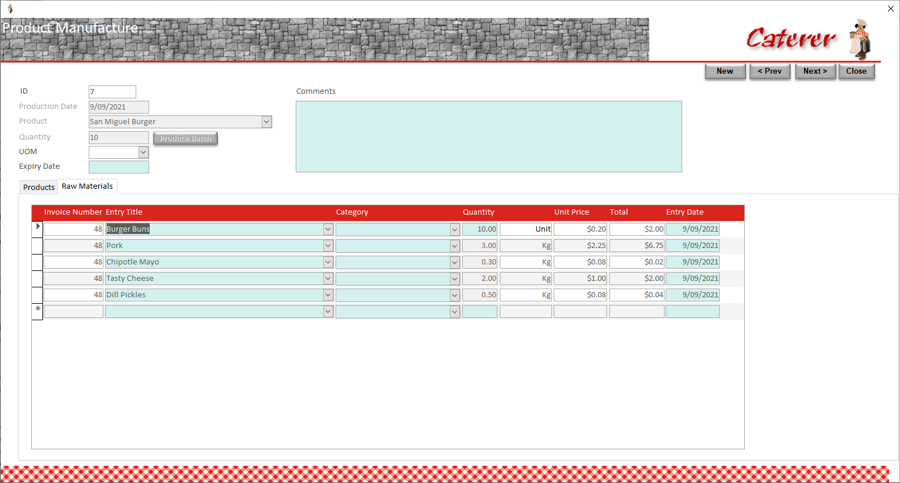Select the Tasty Cheese row selector
Screen dimensions: 900x483
pos(37,279)
